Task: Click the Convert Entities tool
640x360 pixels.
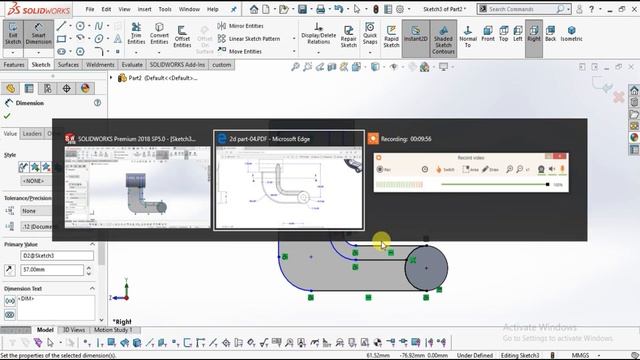Action: [159, 34]
